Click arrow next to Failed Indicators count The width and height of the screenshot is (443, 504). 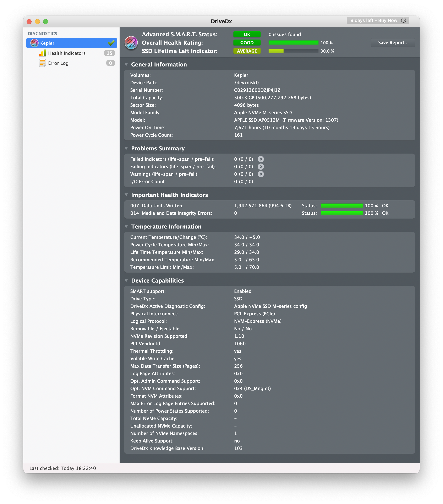261,159
